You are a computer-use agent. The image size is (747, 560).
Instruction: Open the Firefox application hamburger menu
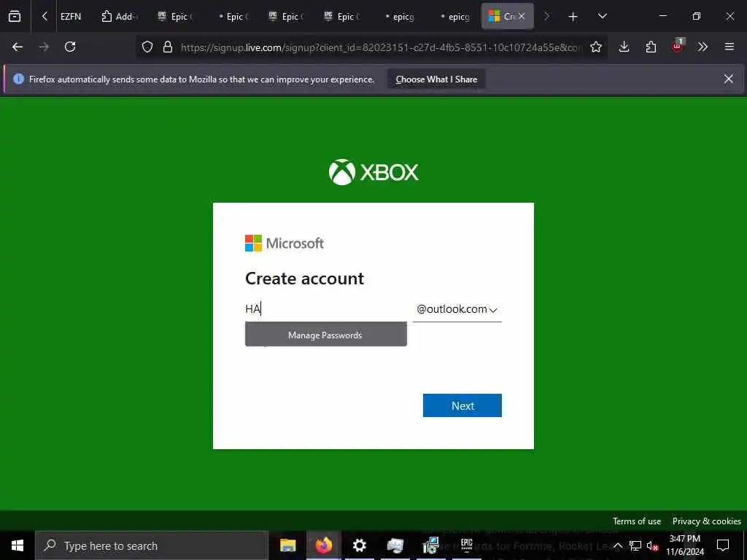click(x=729, y=47)
